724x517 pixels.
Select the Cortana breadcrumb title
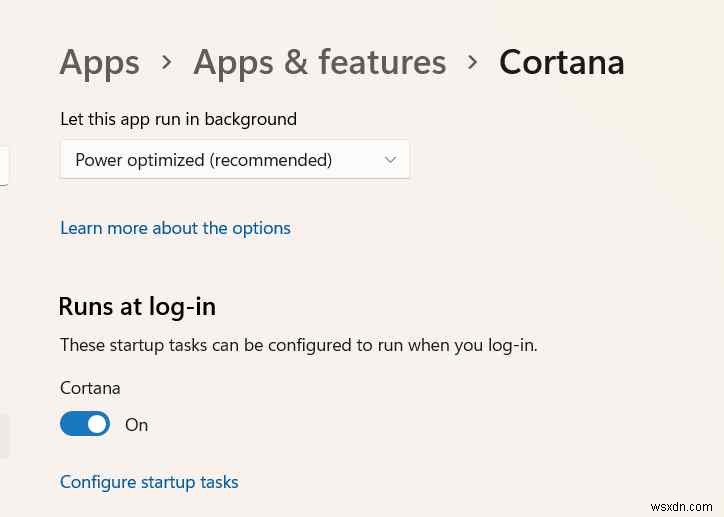point(561,62)
